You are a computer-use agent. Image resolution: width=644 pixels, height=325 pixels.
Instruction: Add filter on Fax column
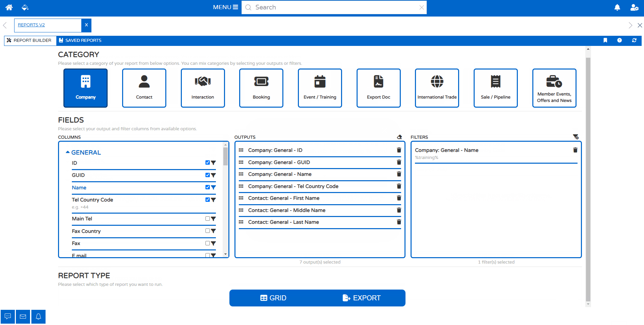(x=213, y=243)
